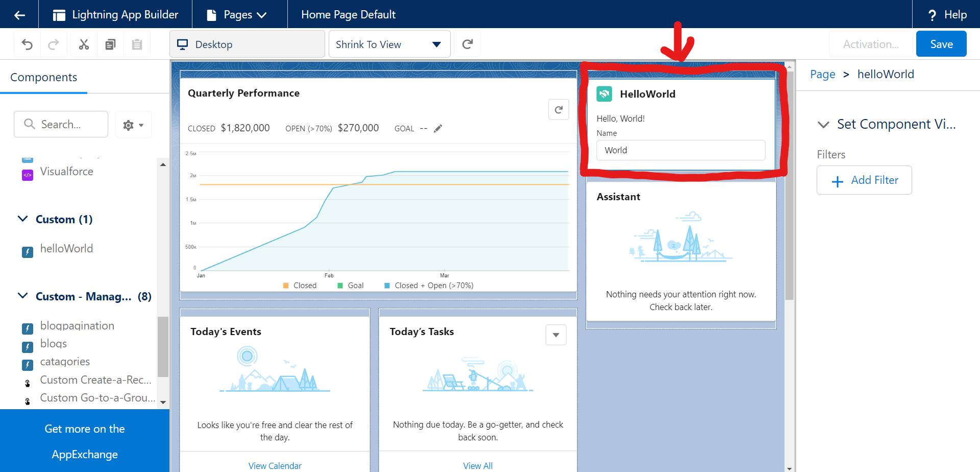Click the Quarterly Performance title
The width and height of the screenshot is (980, 472).
[x=243, y=93]
